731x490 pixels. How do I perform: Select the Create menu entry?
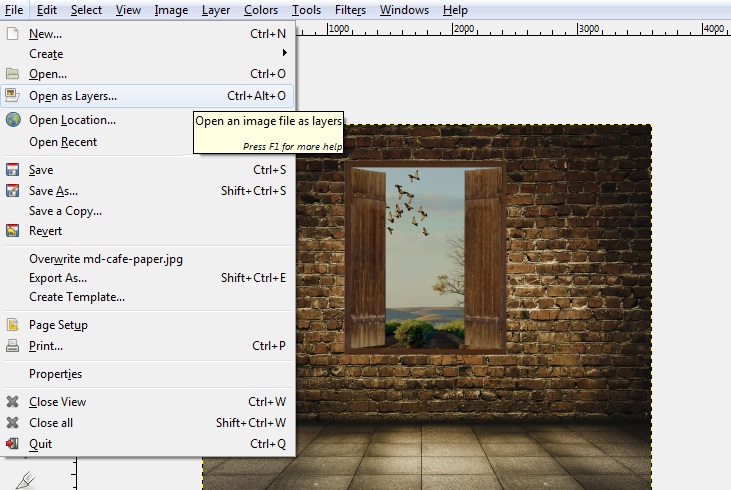(147, 54)
